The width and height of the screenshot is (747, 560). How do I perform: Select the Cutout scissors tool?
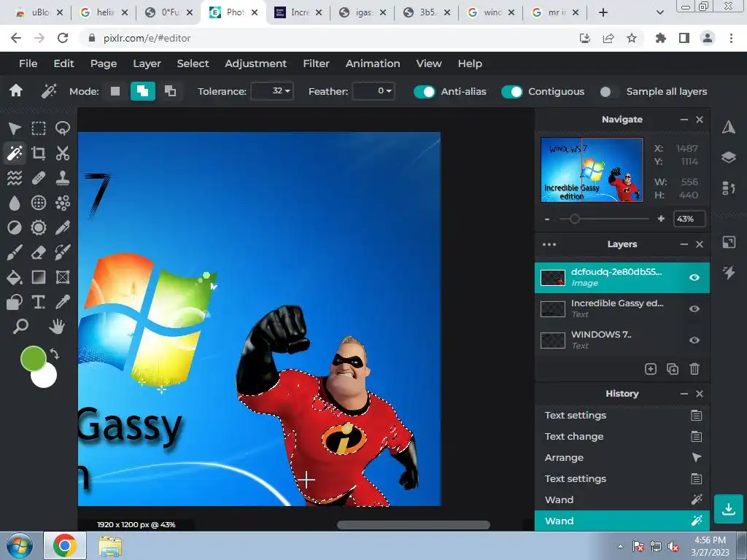click(x=63, y=153)
